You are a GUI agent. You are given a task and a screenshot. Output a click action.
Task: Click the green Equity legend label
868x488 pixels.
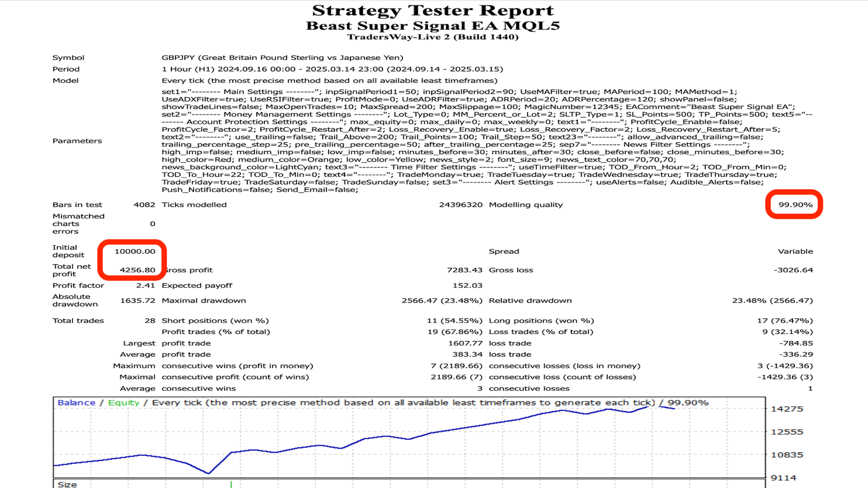pyautogui.click(x=124, y=403)
